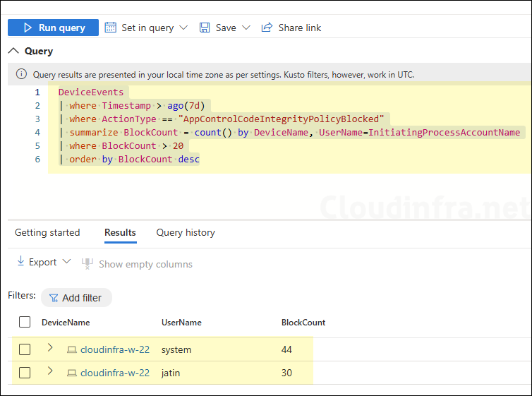Click the device icon in the jatin row
Image resolution: width=532 pixels, height=396 pixels.
click(71, 373)
